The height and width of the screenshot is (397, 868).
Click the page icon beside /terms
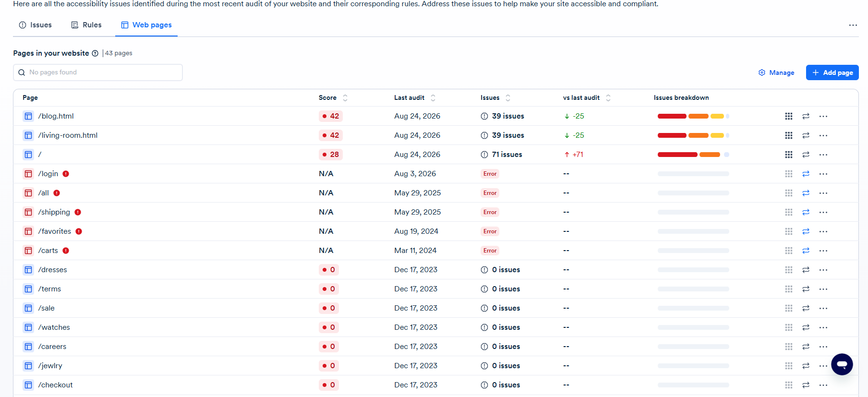click(x=28, y=289)
